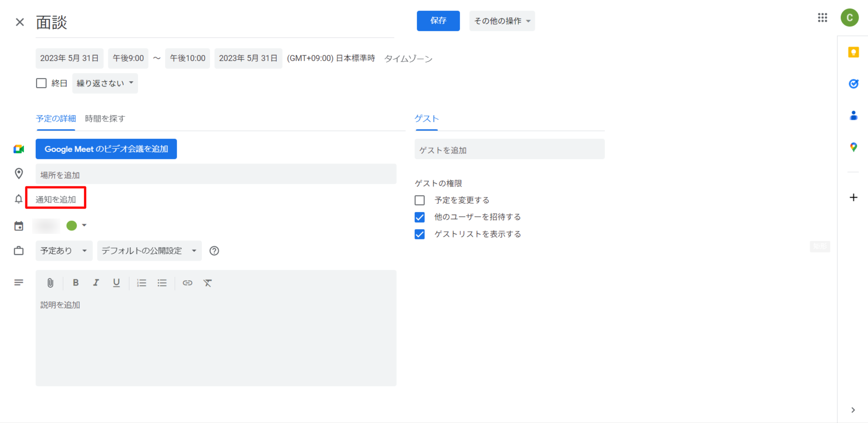Insert a numbered list in description
The height and width of the screenshot is (423, 868).
(x=142, y=283)
